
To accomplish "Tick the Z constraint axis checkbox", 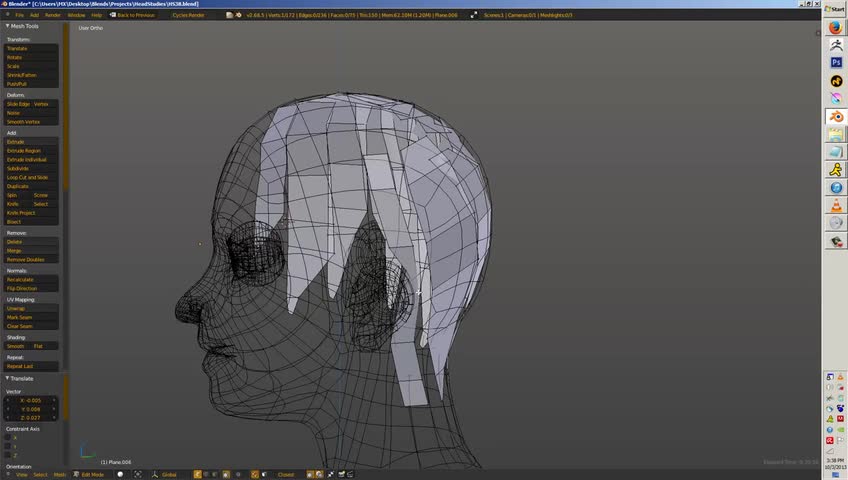I will 9,455.
